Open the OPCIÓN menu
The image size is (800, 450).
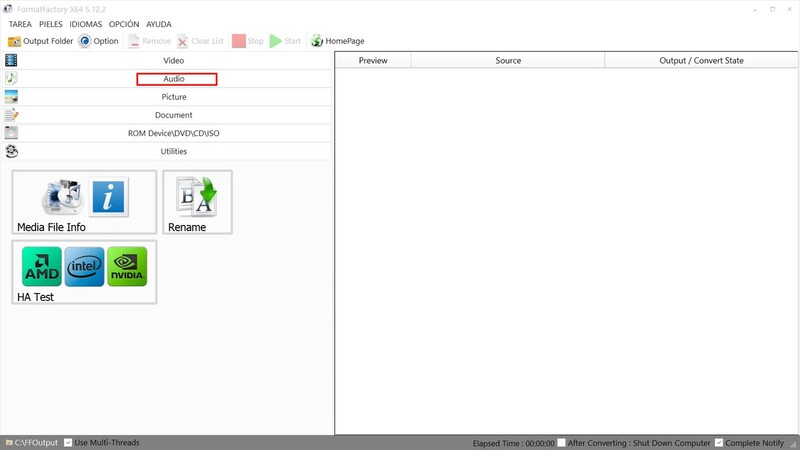[124, 24]
